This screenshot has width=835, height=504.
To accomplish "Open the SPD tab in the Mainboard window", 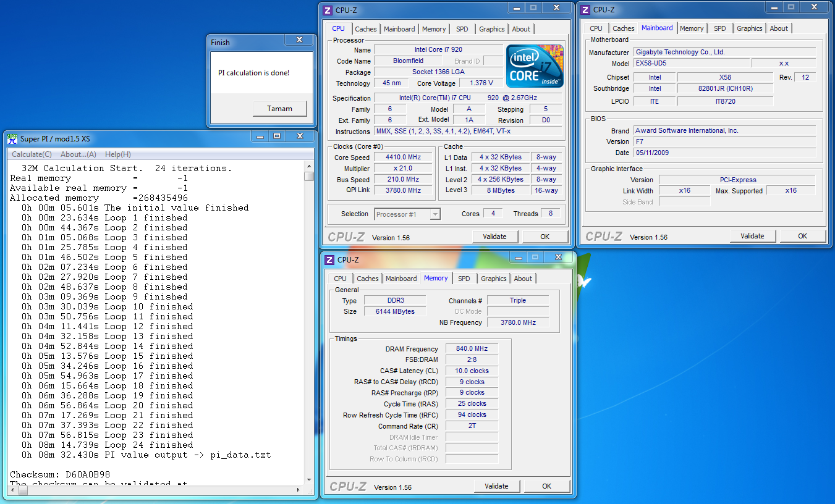I will coord(720,28).
